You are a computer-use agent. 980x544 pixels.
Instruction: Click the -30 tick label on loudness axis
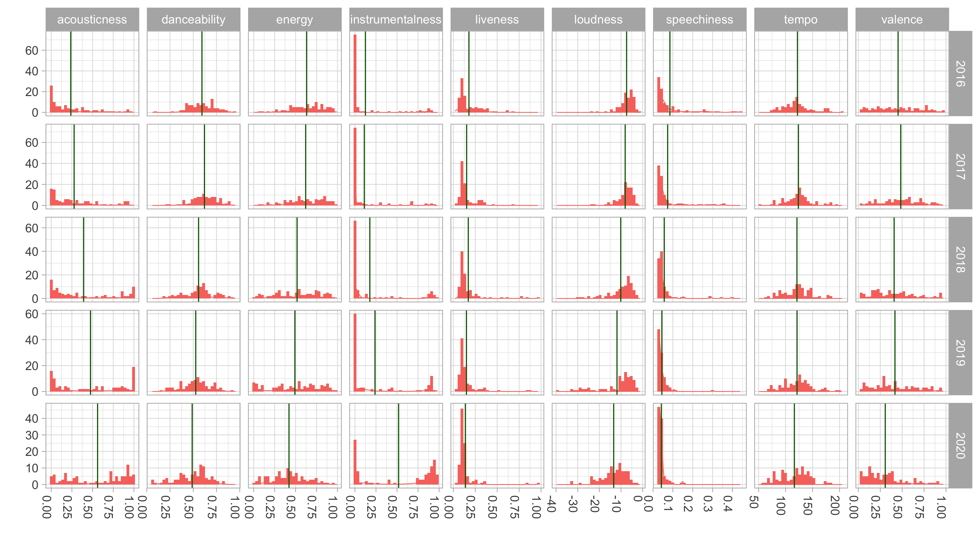click(x=573, y=504)
